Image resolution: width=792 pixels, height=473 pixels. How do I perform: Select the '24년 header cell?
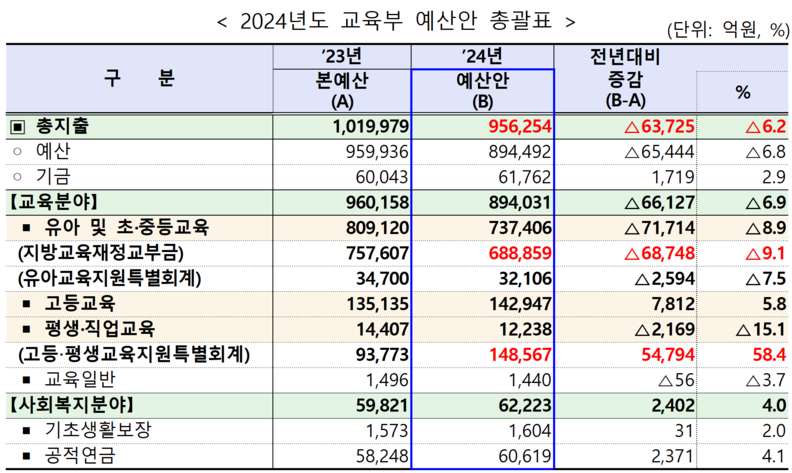(482, 56)
